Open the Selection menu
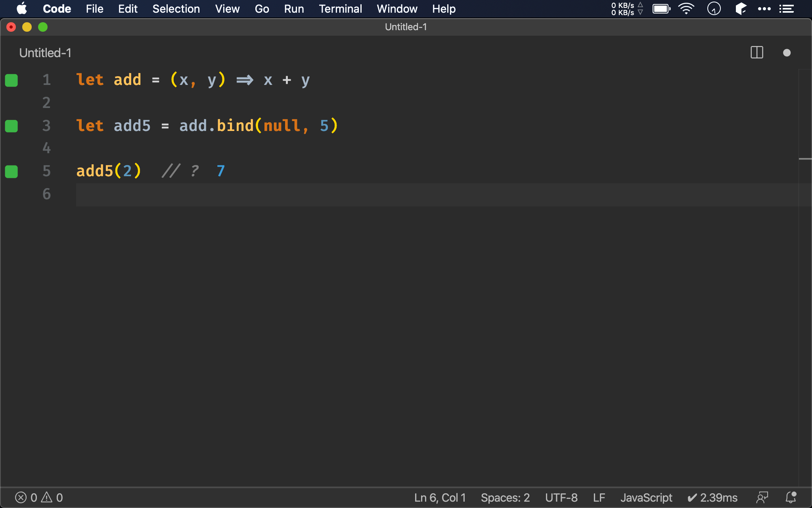812x508 pixels. (176, 9)
